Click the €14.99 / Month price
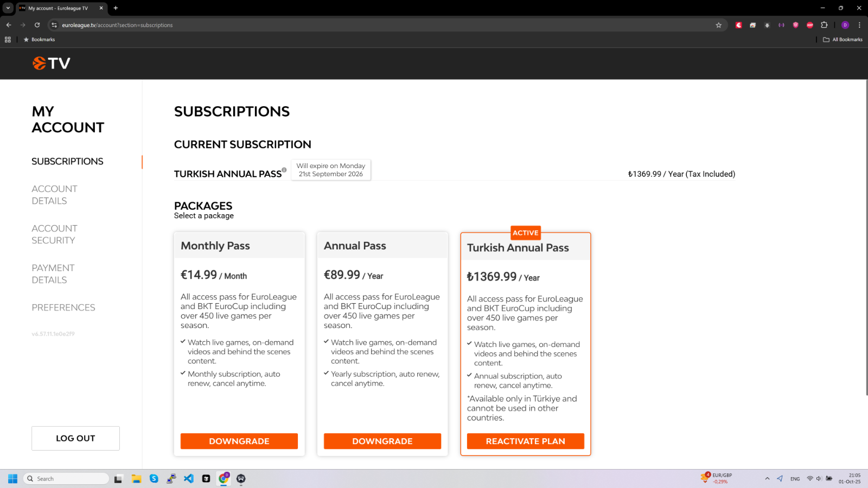 [x=214, y=275]
